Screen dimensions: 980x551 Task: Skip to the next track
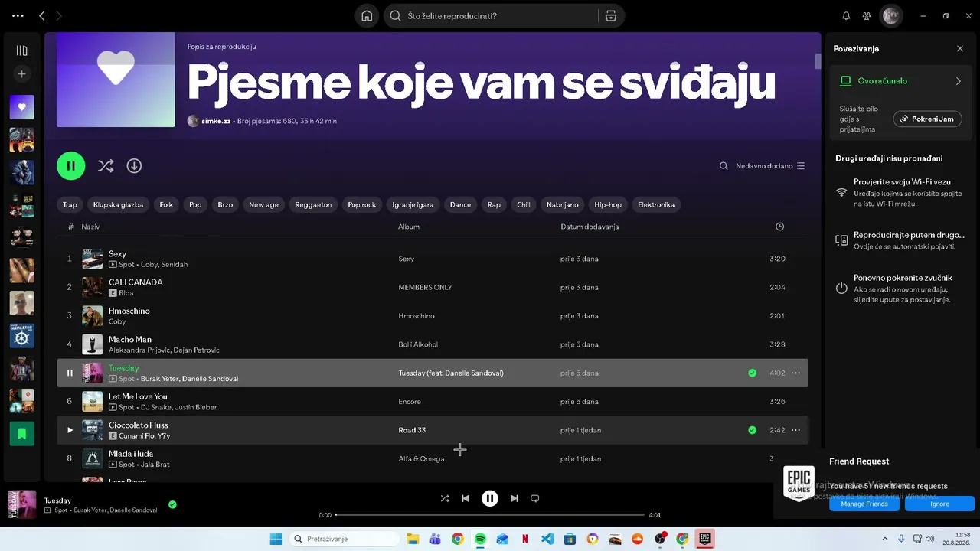pyautogui.click(x=514, y=498)
